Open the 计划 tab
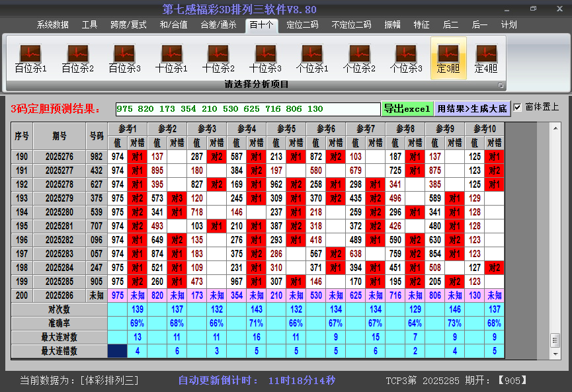Image resolution: width=572 pixels, height=392 pixels. [x=509, y=24]
